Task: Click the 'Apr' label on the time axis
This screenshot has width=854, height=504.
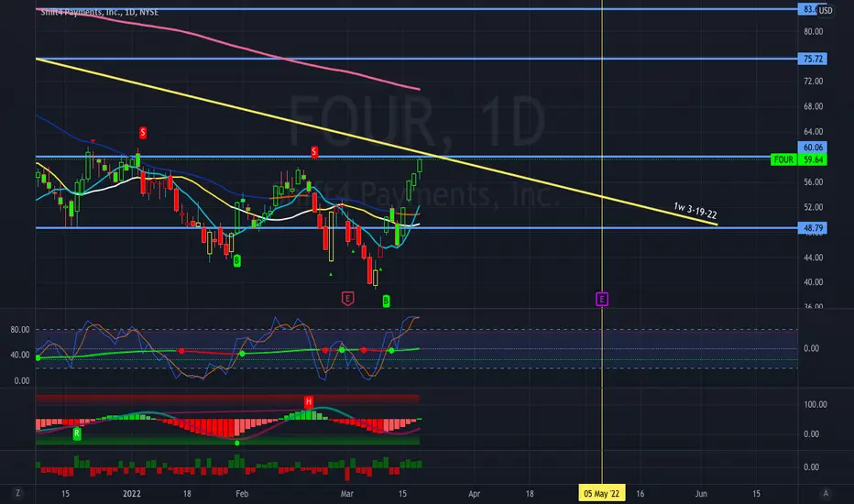Action: point(475,494)
